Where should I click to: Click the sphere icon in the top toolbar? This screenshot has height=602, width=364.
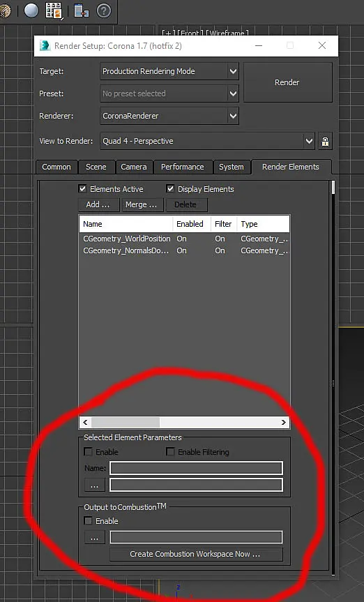[31, 10]
